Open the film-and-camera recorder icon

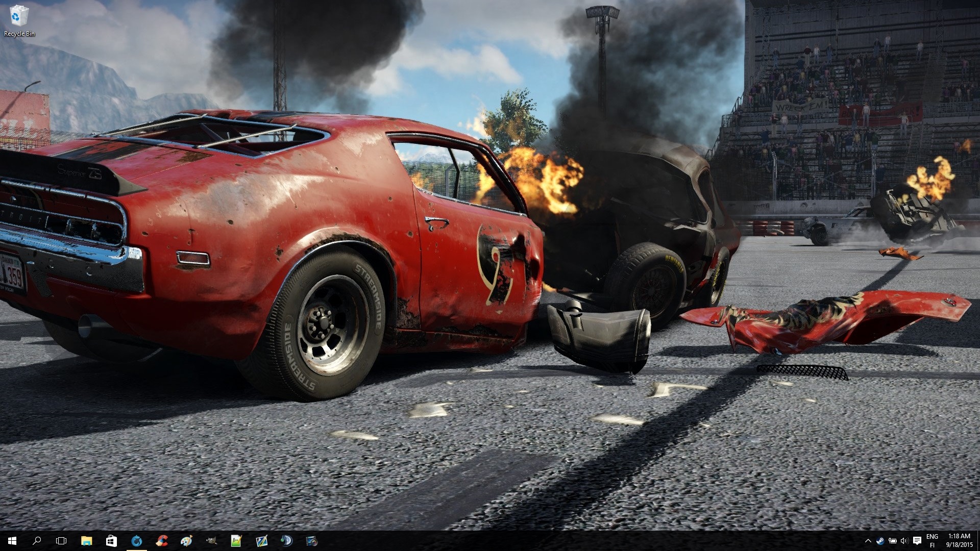pos(311,541)
